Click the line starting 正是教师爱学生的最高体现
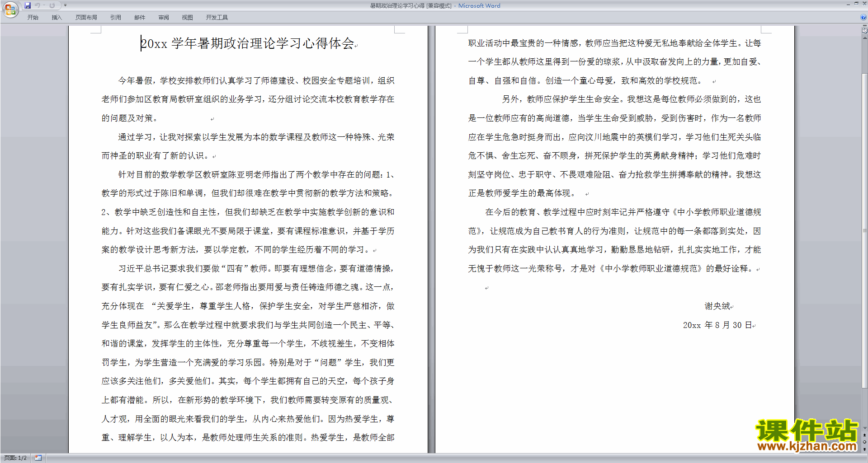 point(522,193)
